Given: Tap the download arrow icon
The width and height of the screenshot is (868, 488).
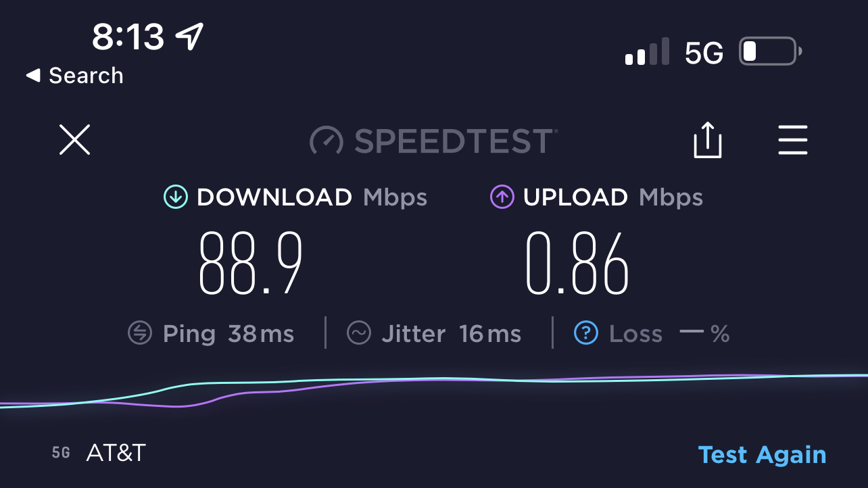Looking at the screenshot, I should pyautogui.click(x=176, y=197).
